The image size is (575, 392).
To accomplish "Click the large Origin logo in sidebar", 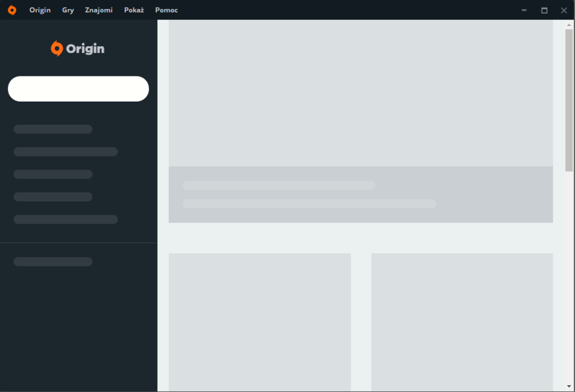I will (x=78, y=48).
